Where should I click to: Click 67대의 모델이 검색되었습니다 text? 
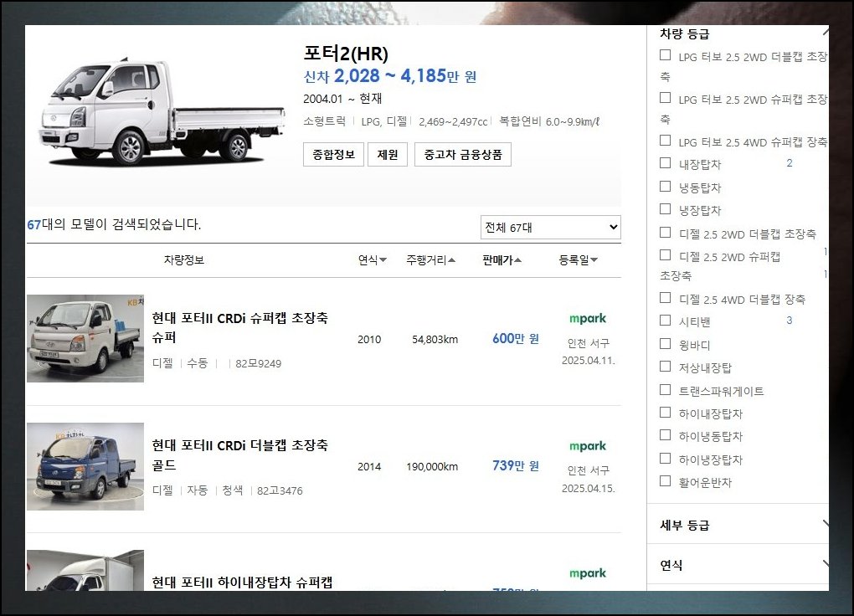click(x=115, y=224)
